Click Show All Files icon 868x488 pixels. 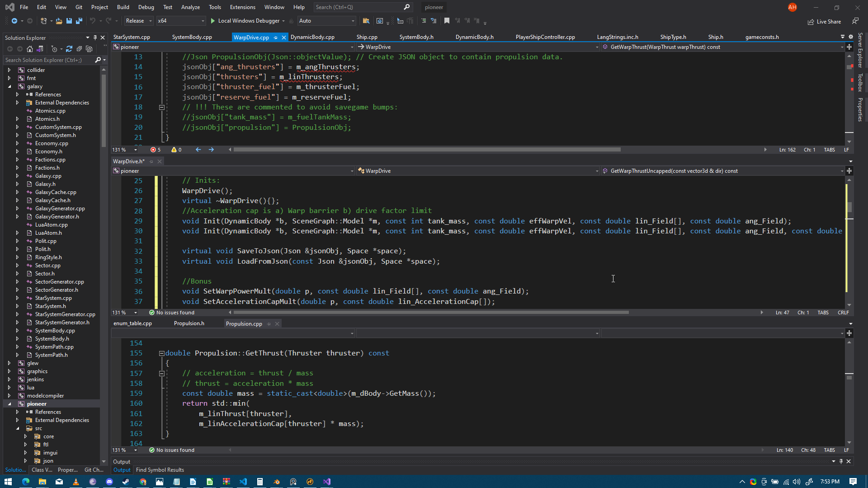tap(89, 49)
